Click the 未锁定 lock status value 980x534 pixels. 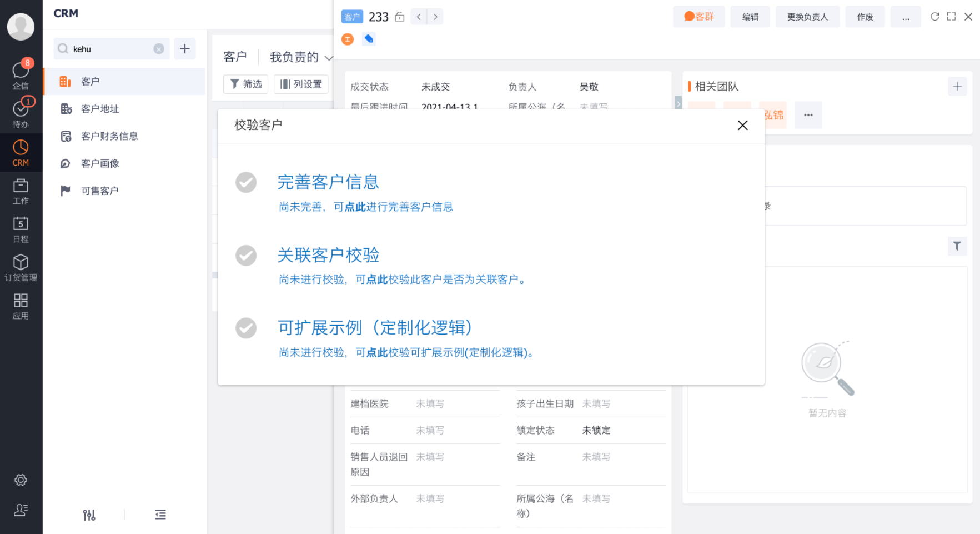pos(596,431)
